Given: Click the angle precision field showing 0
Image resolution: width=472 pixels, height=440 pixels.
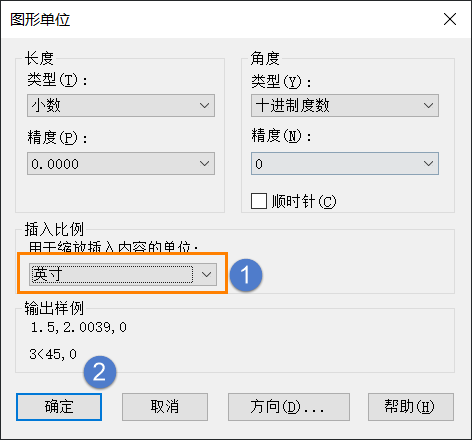Looking at the screenshot, I should click(345, 164).
